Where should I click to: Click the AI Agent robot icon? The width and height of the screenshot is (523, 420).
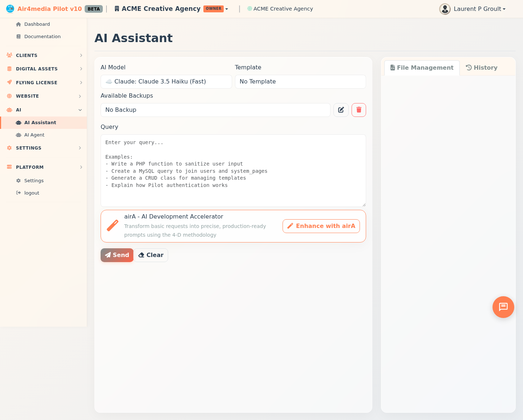coord(19,135)
